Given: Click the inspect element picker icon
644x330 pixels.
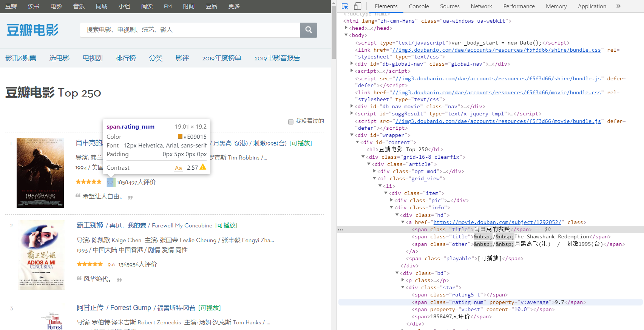Looking at the screenshot, I should 344,6.
